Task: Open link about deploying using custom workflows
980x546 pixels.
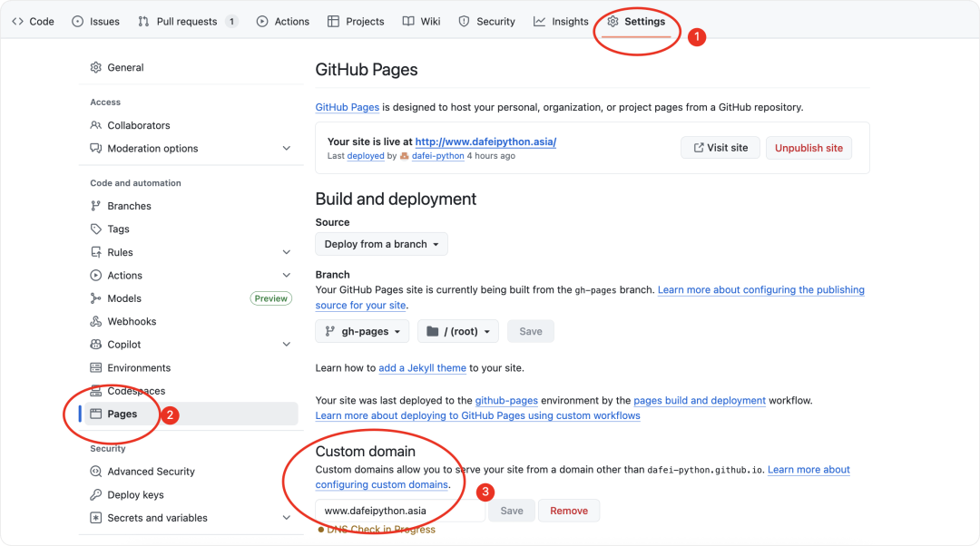Action: tap(477, 415)
